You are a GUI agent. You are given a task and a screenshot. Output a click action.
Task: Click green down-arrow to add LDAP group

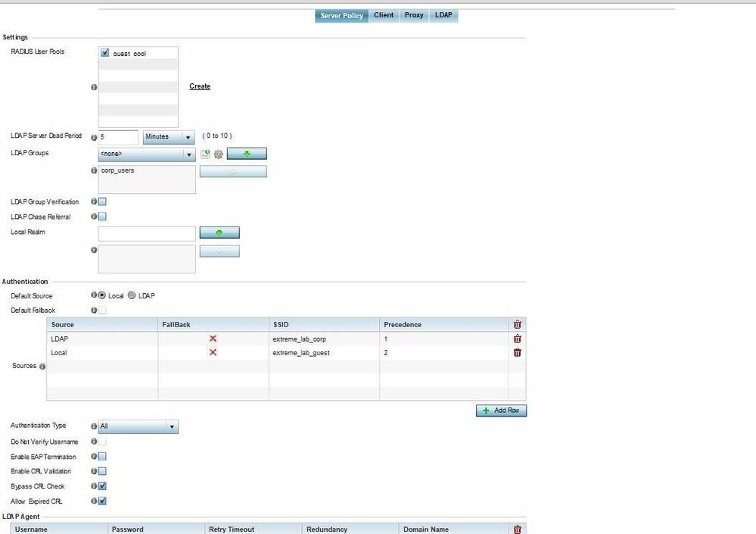click(247, 154)
